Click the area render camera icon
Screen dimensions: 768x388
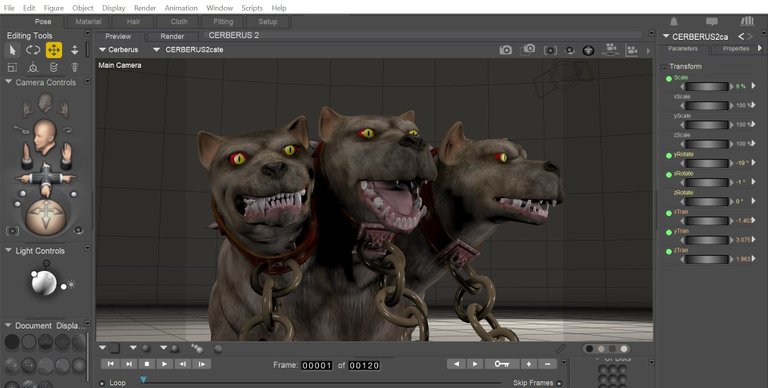pyautogui.click(x=529, y=49)
